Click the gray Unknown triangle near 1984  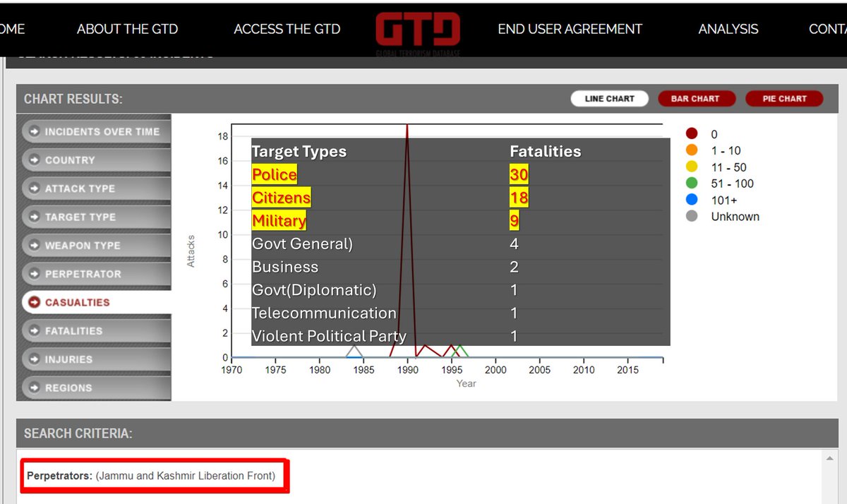[x=355, y=351]
